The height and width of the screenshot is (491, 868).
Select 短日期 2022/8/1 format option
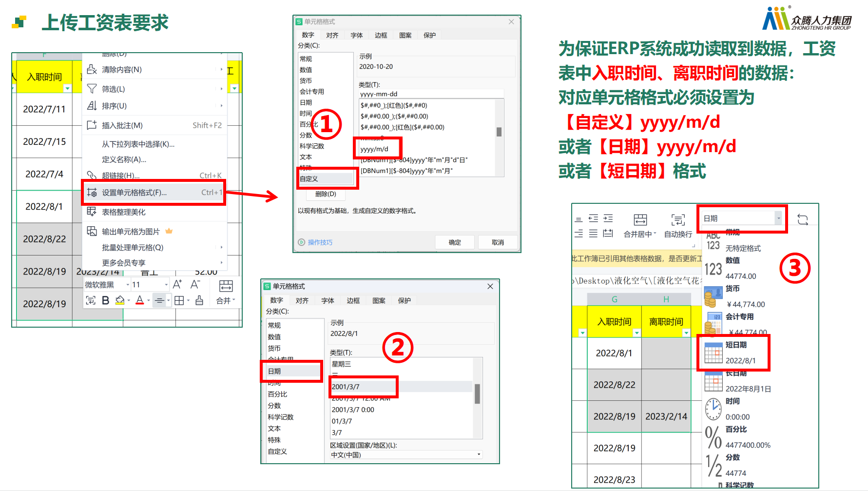click(733, 353)
